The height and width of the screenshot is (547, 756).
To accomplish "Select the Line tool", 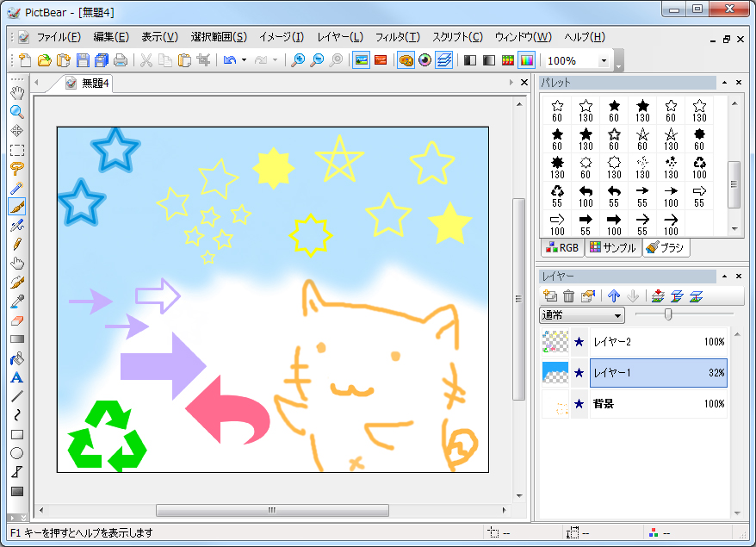I will click(17, 396).
